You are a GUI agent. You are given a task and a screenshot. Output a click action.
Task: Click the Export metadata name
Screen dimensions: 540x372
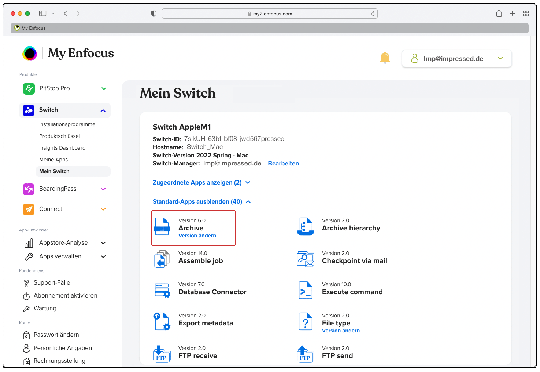point(206,323)
